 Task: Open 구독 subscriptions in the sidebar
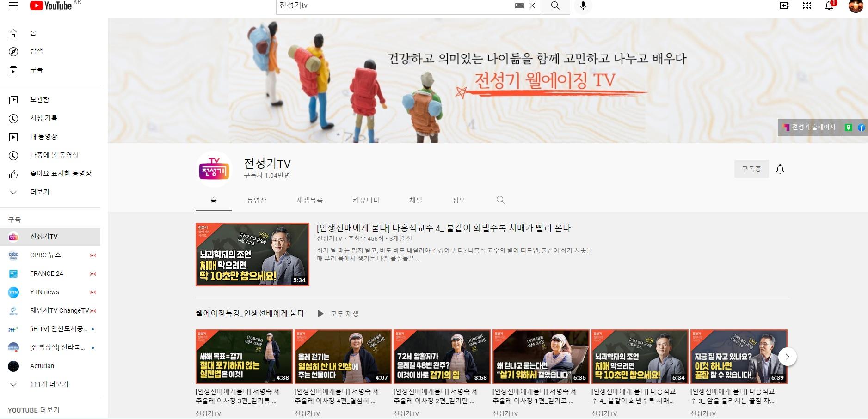point(50,70)
